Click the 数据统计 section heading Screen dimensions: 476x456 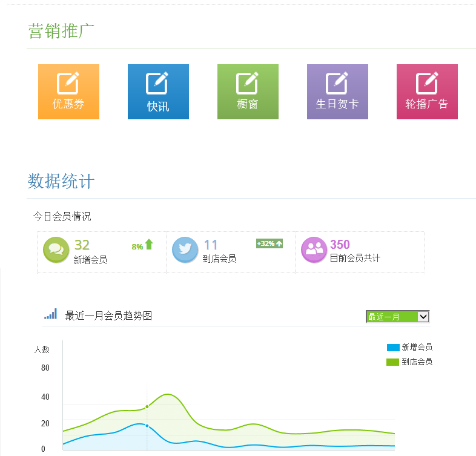[x=61, y=181]
